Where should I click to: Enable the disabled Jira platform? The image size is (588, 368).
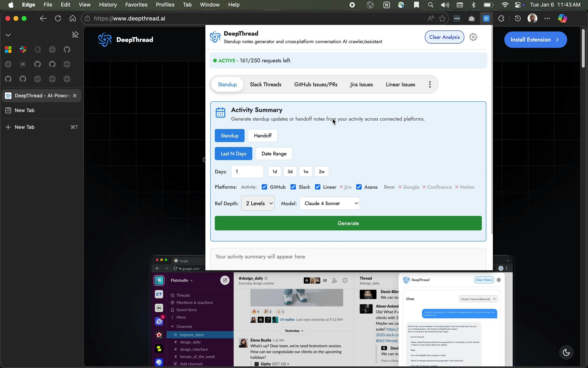click(x=345, y=187)
